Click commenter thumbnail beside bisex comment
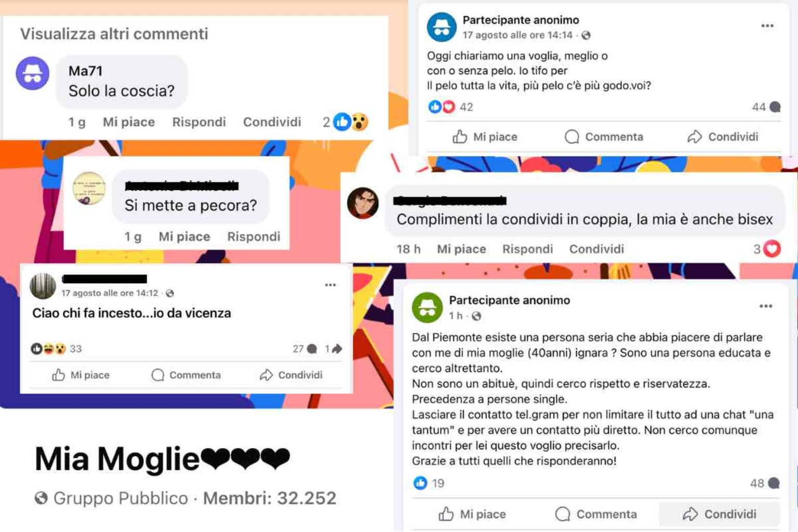Image resolution: width=798 pixels, height=532 pixels. pyautogui.click(x=363, y=203)
